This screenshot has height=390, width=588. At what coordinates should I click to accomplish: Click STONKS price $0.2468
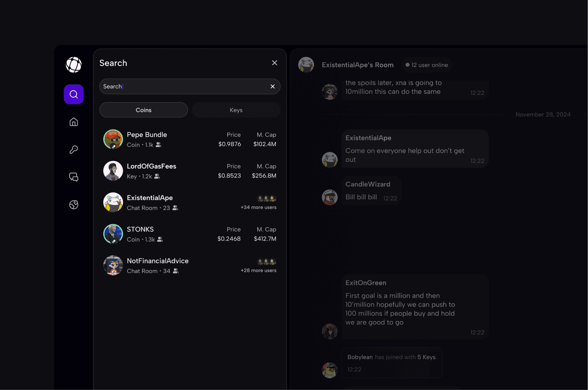[x=229, y=239]
